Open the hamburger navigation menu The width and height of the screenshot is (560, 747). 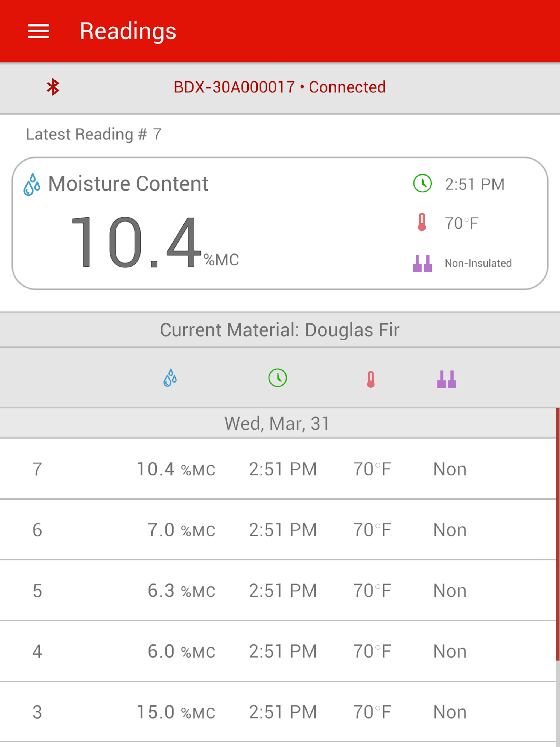(39, 31)
